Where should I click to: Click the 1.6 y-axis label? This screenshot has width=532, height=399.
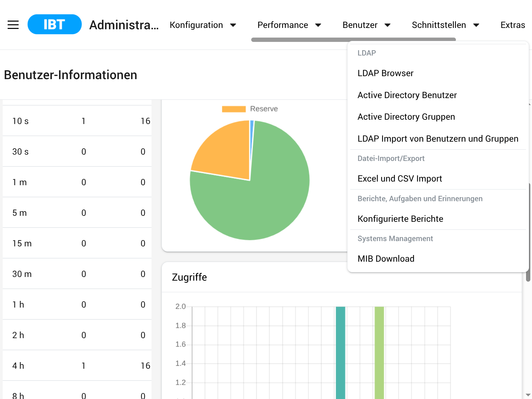click(x=180, y=344)
